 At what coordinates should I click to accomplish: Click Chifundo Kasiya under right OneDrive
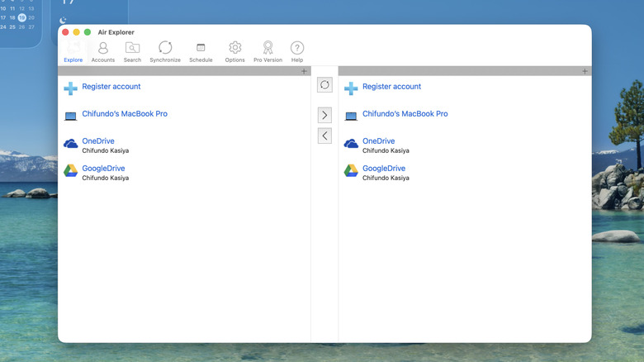(x=386, y=150)
